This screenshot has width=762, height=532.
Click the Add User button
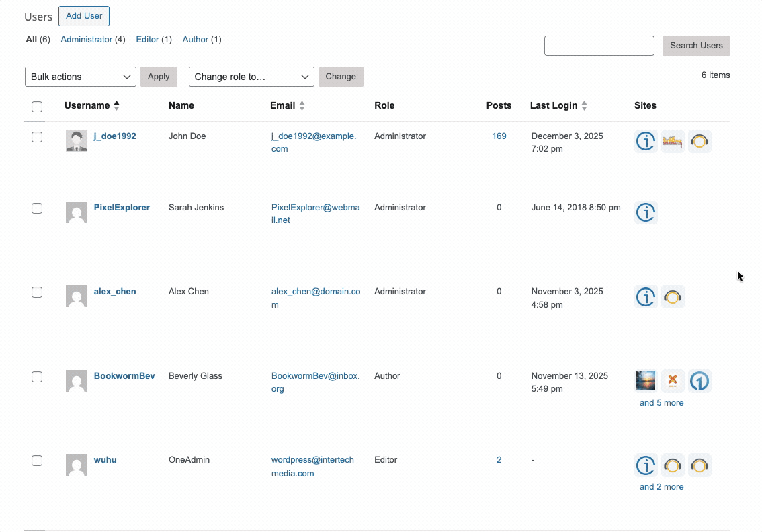click(x=83, y=15)
